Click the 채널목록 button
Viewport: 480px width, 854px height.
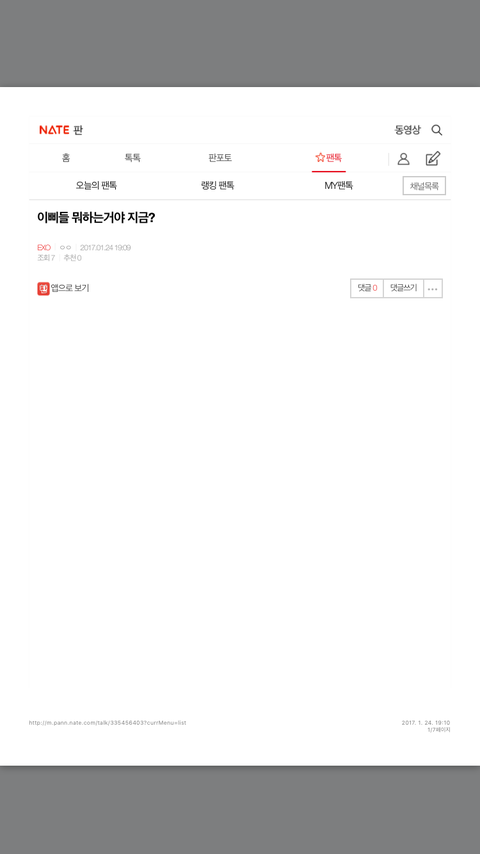click(424, 186)
